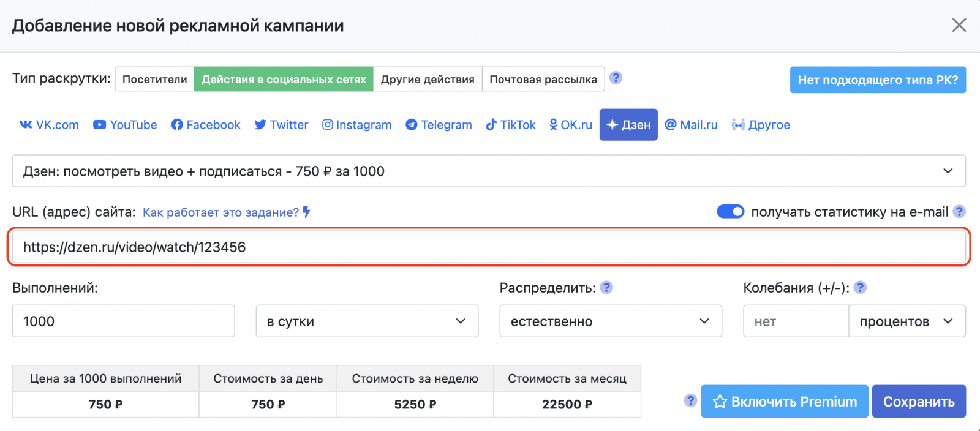
Task: Switch to Почтовая рассылка tab
Action: [543, 80]
